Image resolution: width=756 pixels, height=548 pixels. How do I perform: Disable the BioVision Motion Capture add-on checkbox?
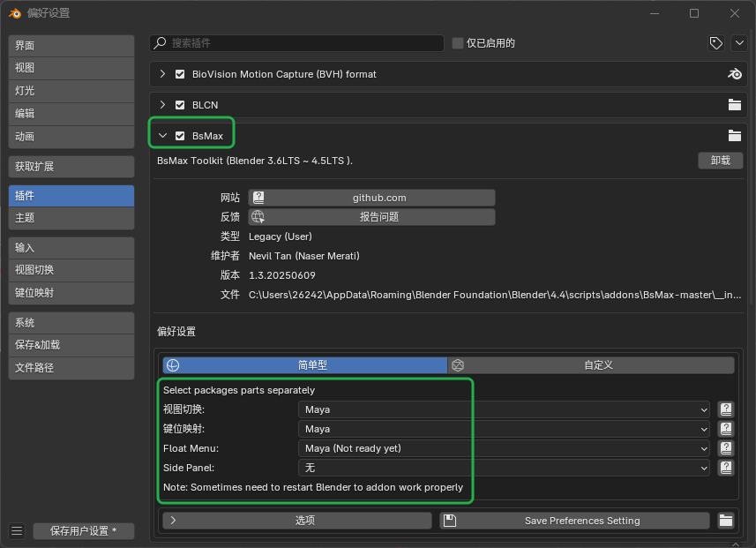coord(180,74)
